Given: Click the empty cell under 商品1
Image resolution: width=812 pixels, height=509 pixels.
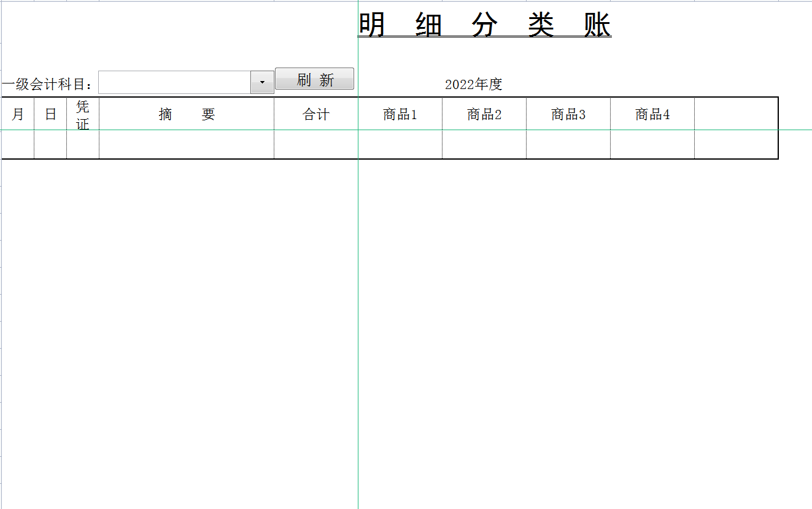Looking at the screenshot, I should point(400,144).
